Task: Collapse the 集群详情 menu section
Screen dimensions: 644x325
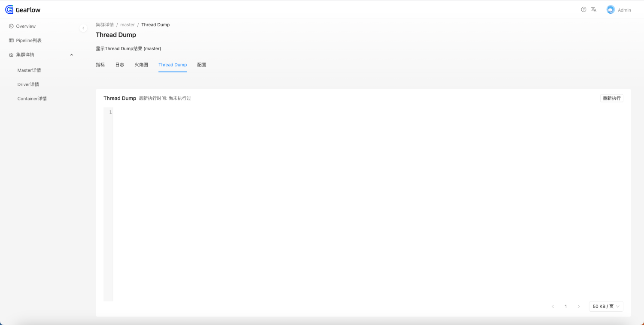Action: pos(71,54)
